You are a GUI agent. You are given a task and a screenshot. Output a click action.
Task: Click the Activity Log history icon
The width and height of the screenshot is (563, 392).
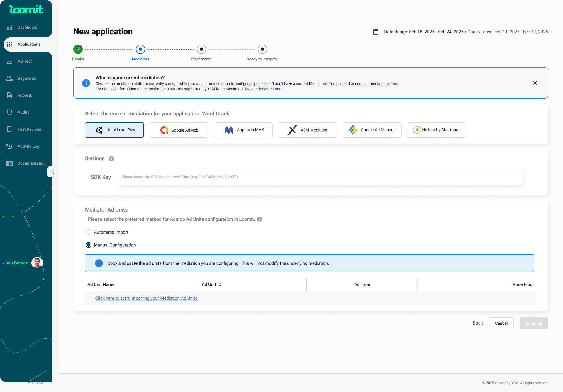pos(9,146)
